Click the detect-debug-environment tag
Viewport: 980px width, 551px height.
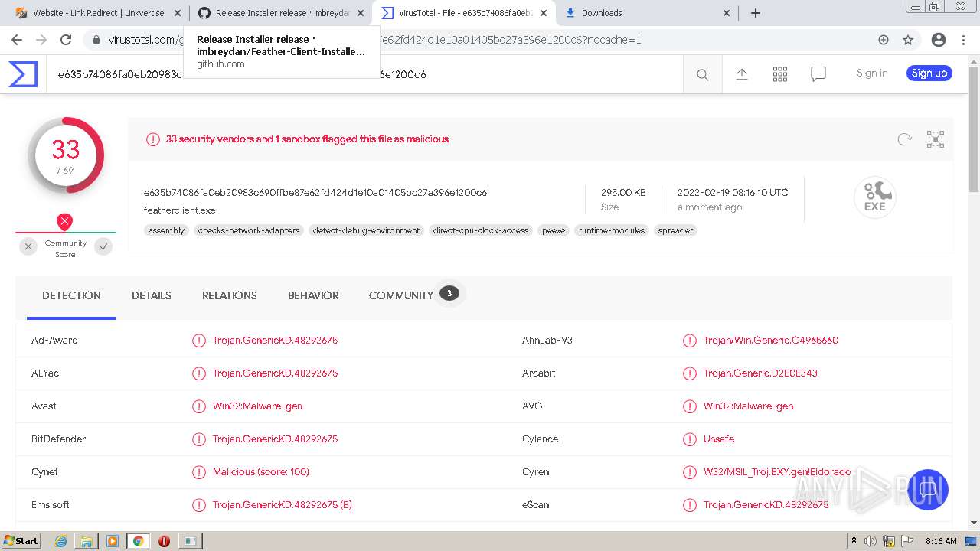[367, 230]
